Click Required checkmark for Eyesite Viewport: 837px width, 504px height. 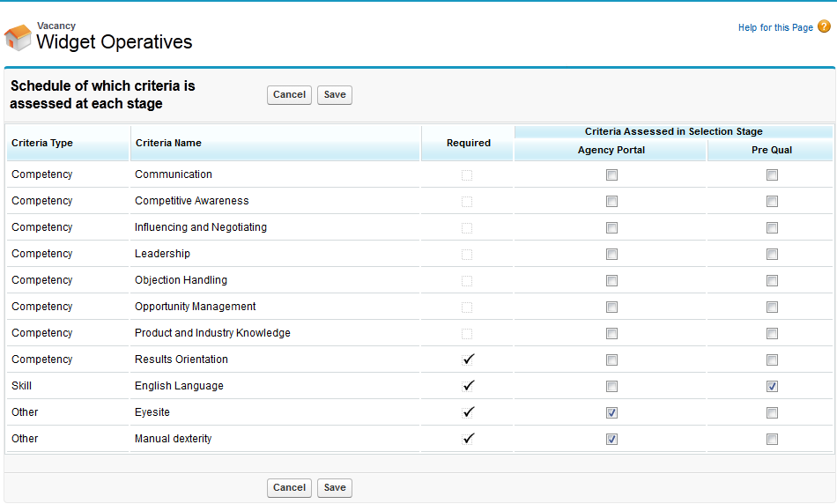click(468, 412)
